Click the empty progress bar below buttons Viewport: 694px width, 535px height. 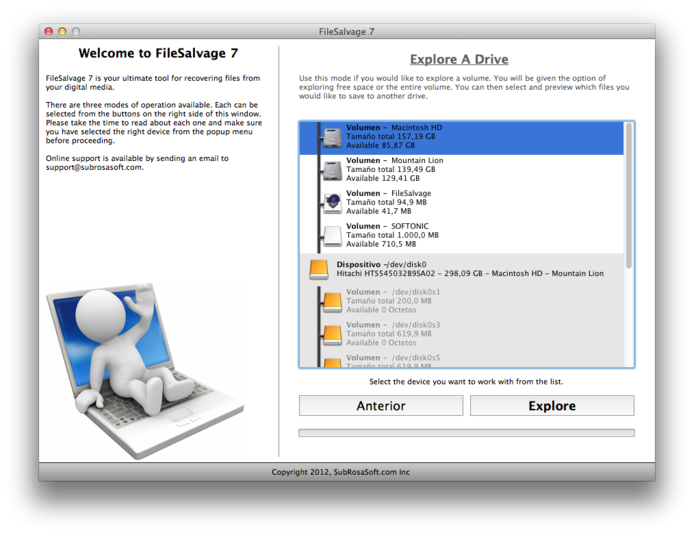point(467,433)
